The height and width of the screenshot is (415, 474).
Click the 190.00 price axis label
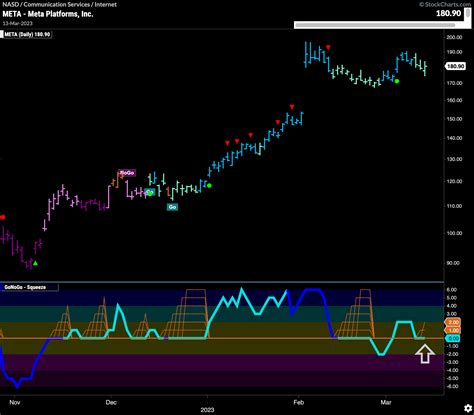point(454,52)
